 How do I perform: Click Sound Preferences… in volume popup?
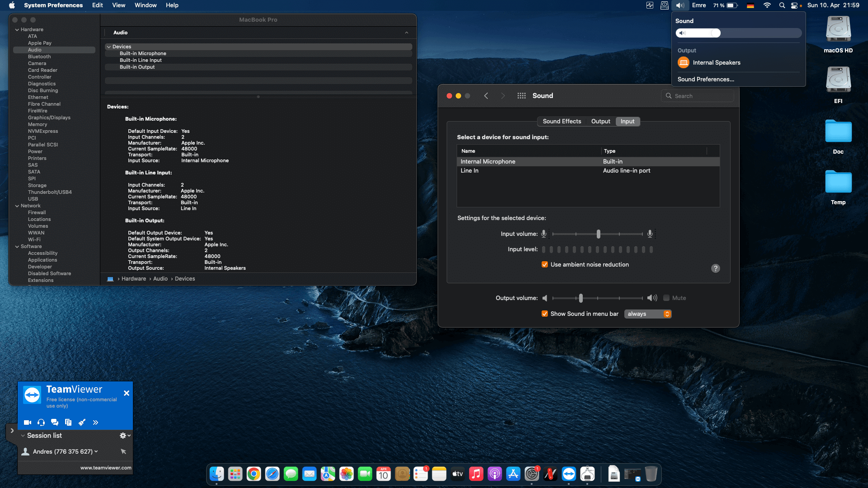pos(705,80)
